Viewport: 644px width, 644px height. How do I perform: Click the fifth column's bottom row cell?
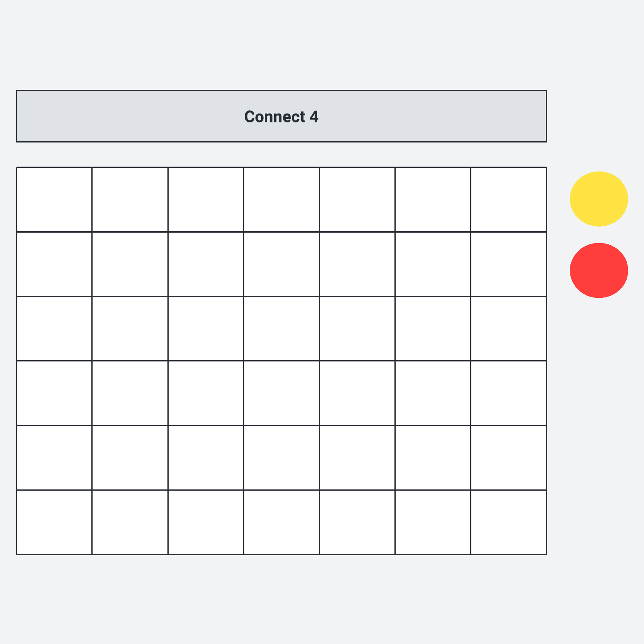click(357, 522)
